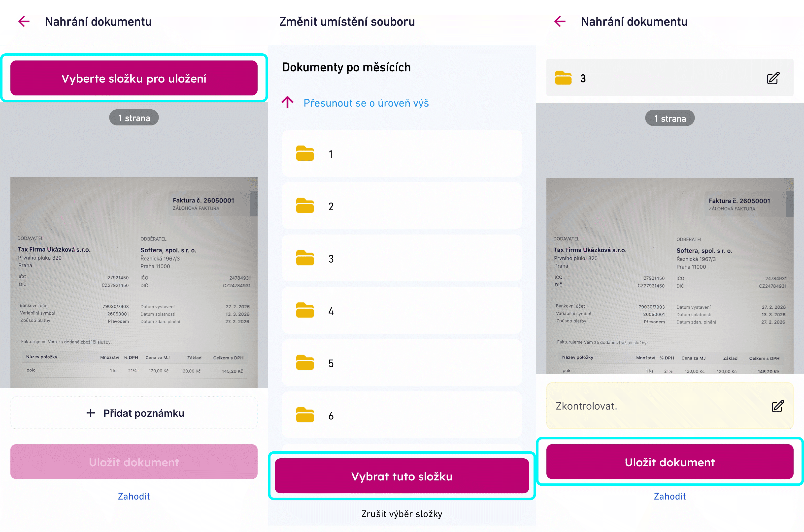Open folder 2 in the list
The height and width of the screenshot is (532, 804).
point(401,206)
